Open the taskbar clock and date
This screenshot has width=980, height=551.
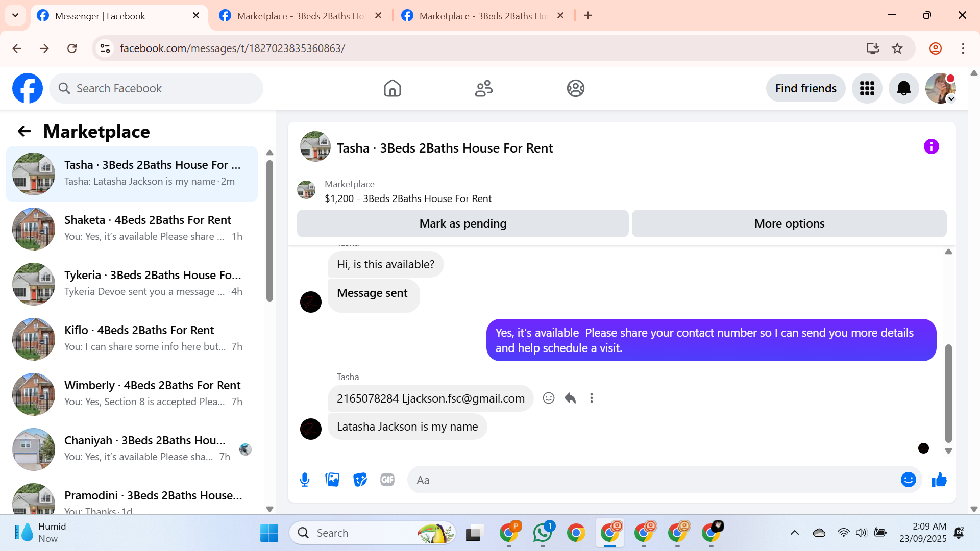tap(923, 533)
